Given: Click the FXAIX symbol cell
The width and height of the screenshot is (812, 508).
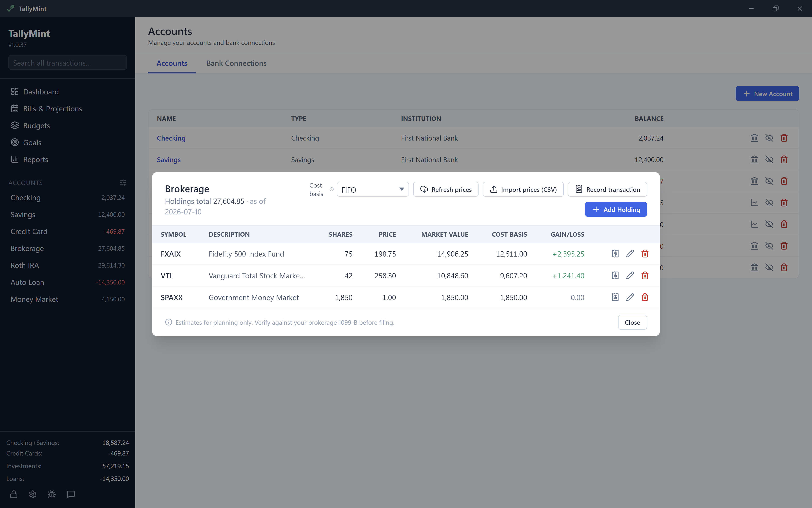Looking at the screenshot, I should [x=171, y=254].
